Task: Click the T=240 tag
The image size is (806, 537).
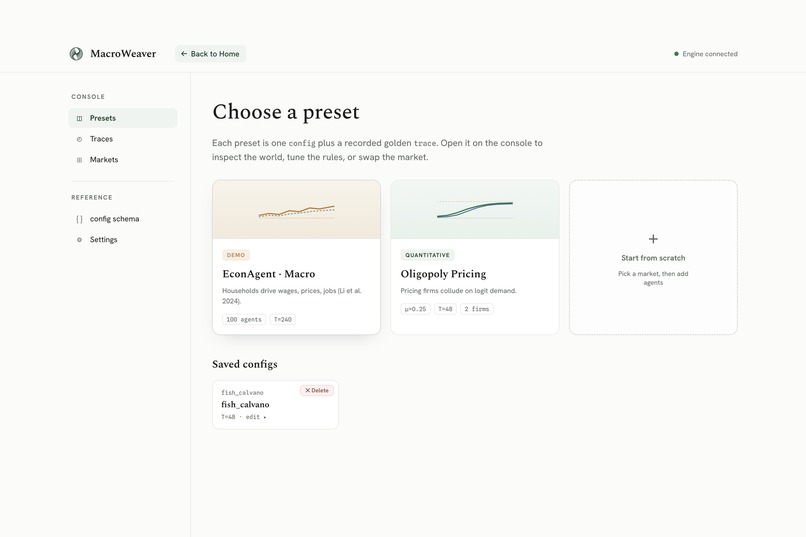Action: click(x=283, y=319)
